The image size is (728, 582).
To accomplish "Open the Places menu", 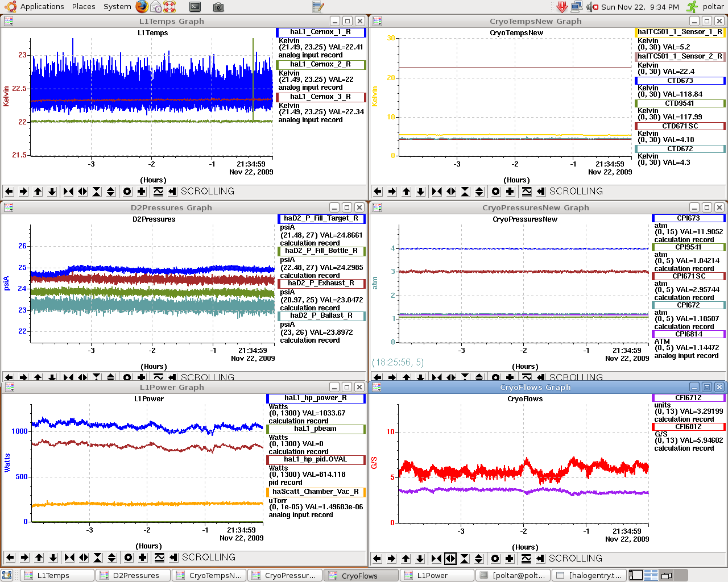I will point(84,7).
